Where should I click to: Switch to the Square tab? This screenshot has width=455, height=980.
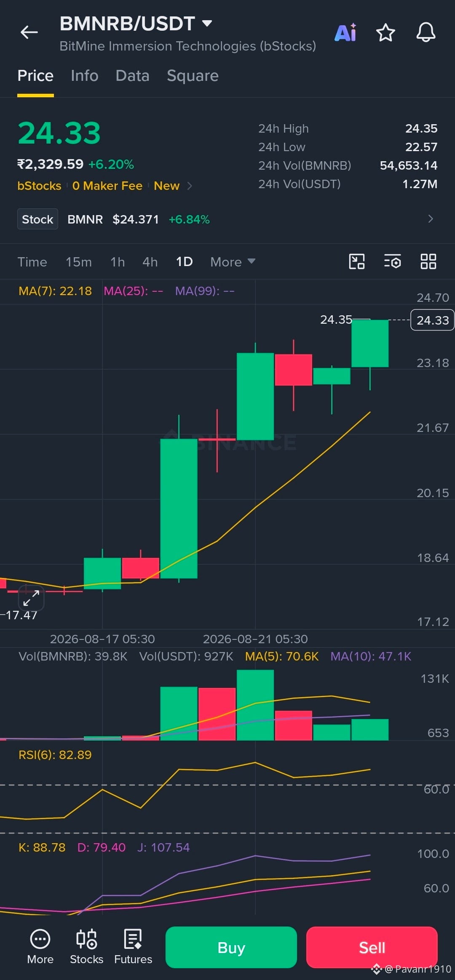(193, 76)
